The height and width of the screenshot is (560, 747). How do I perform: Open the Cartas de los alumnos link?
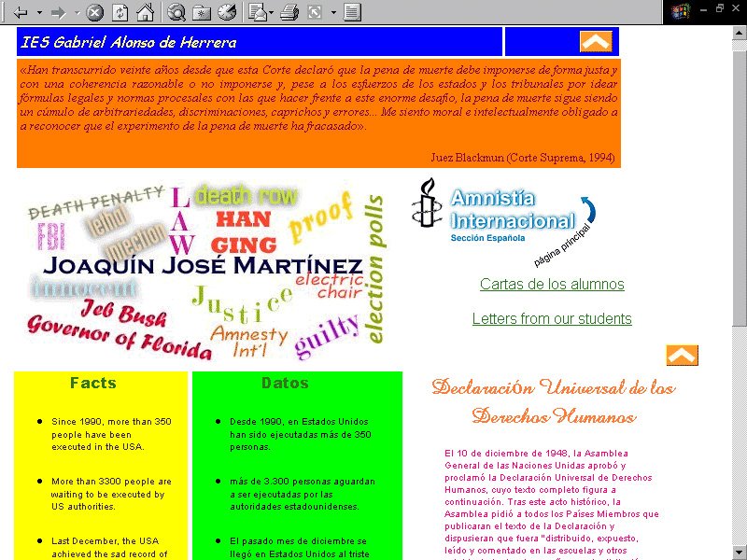click(x=552, y=285)
